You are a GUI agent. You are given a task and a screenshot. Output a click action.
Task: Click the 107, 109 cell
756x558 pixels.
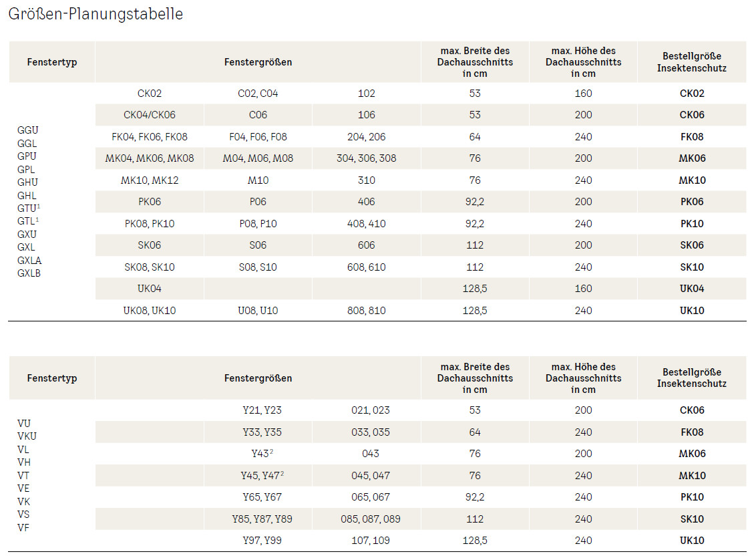click(x=370, y=540)
